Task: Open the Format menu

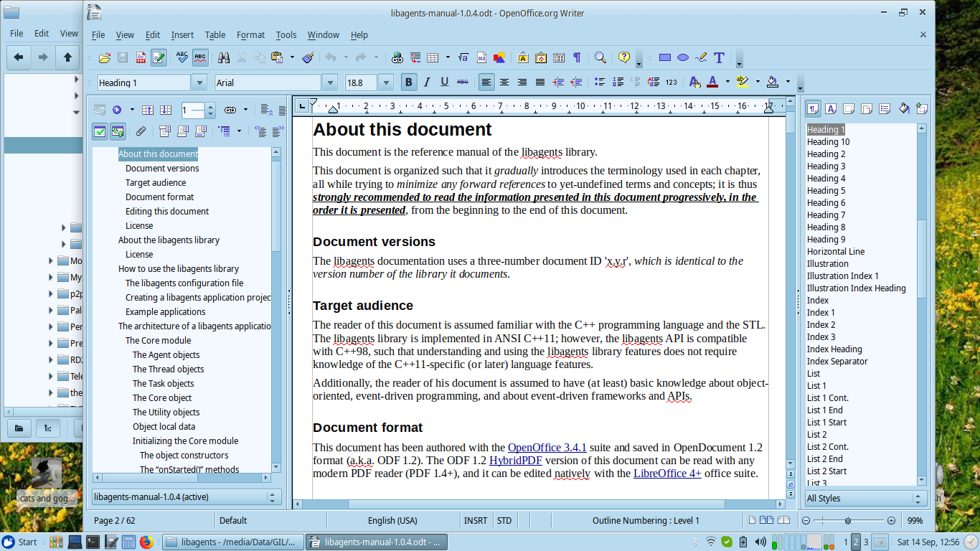Action: (x=250, y=34)
